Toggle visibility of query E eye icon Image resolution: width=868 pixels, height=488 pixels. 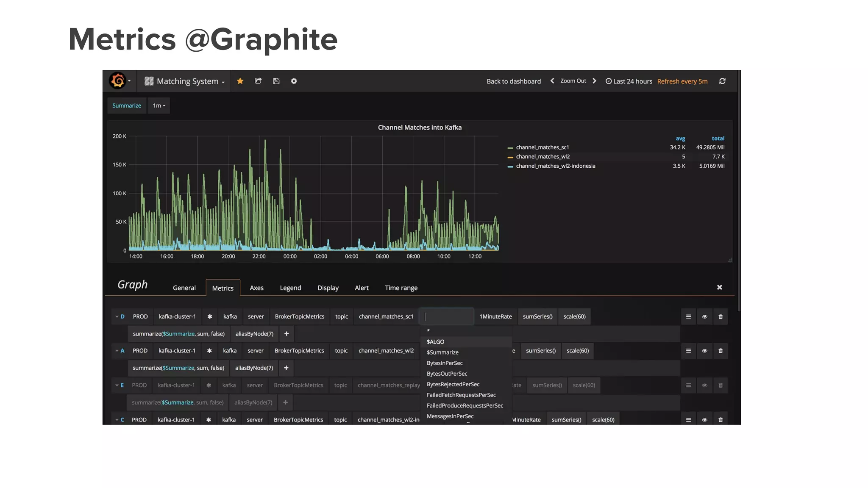point(704,385)
